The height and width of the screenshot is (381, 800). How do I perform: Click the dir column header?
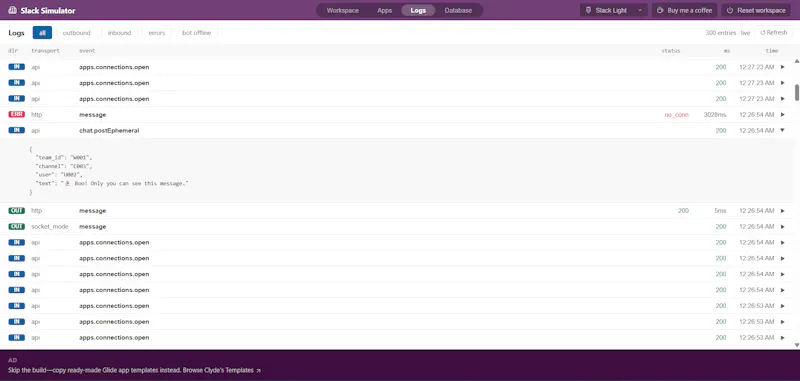13,50
